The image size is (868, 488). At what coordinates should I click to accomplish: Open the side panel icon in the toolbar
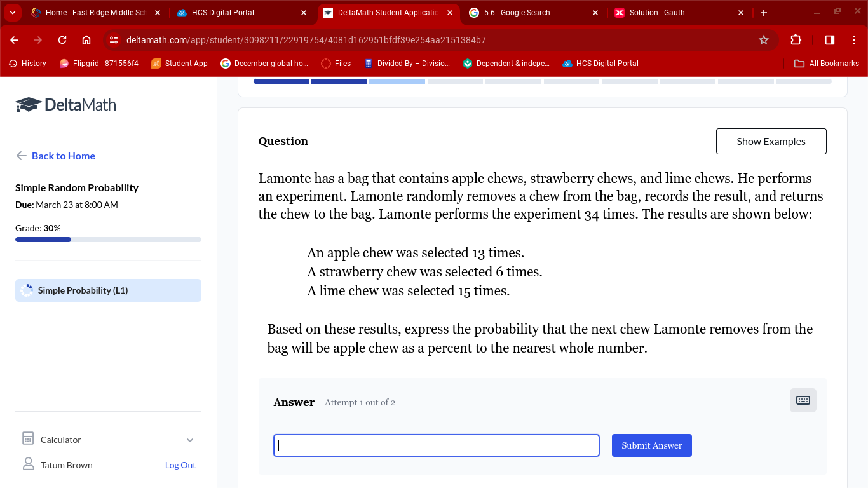click(x=829, y=40)
